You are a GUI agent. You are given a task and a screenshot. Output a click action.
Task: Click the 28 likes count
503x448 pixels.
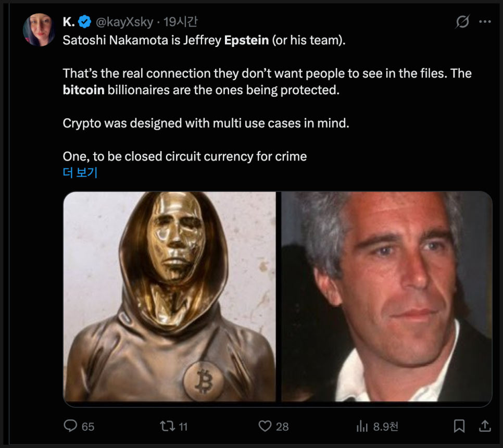coord(282,427)
